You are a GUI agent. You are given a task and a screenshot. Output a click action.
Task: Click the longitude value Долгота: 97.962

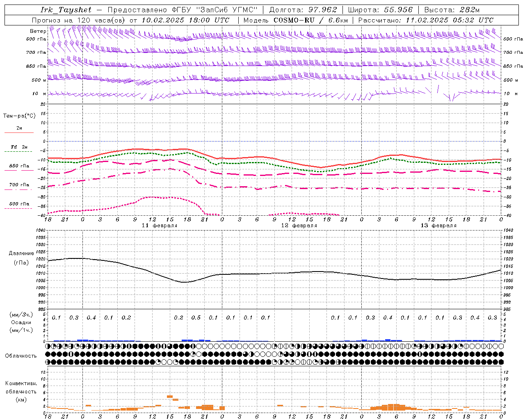click(303, 10)
